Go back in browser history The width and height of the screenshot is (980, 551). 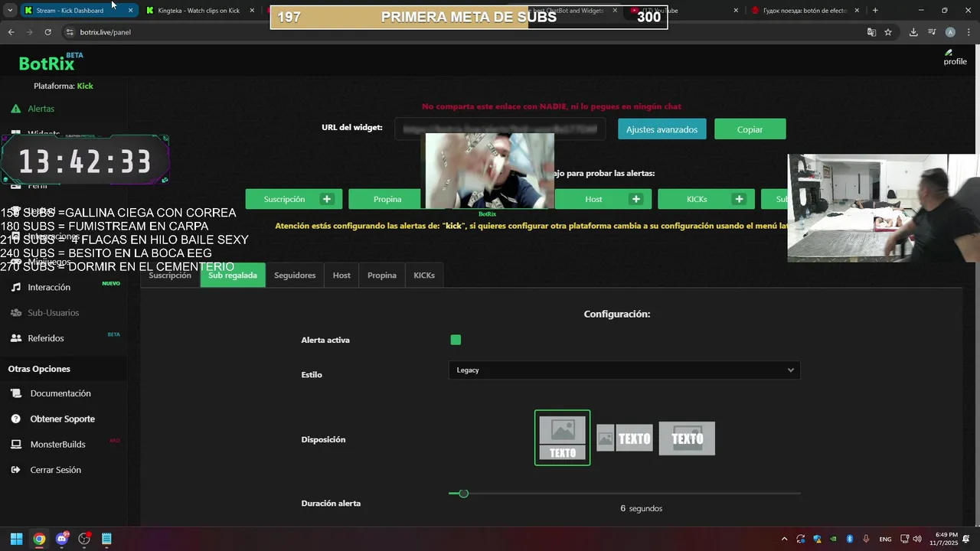[11, 32]
